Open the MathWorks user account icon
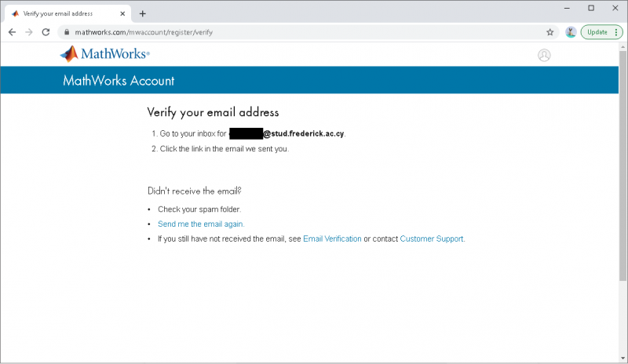 544,55
